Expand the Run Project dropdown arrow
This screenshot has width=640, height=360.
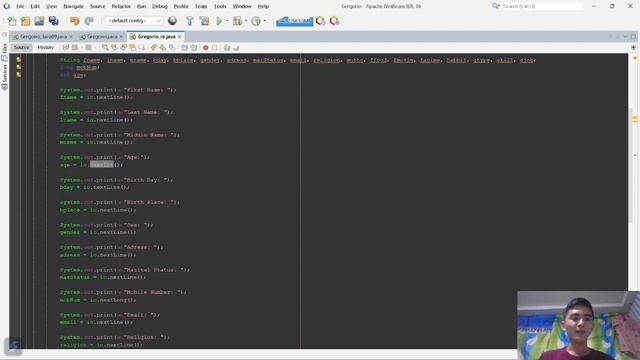pyautogui.click(x=227, y=21)
